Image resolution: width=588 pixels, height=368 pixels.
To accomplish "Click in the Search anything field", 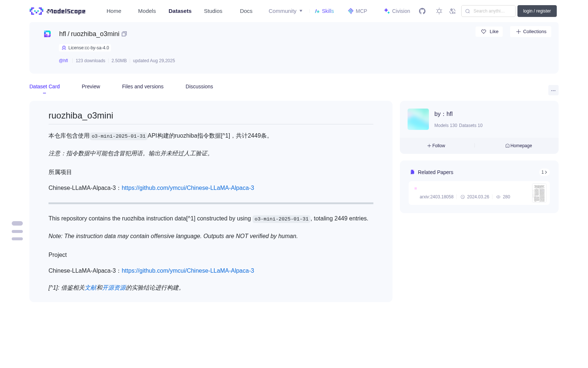I will tap(488, 11).
